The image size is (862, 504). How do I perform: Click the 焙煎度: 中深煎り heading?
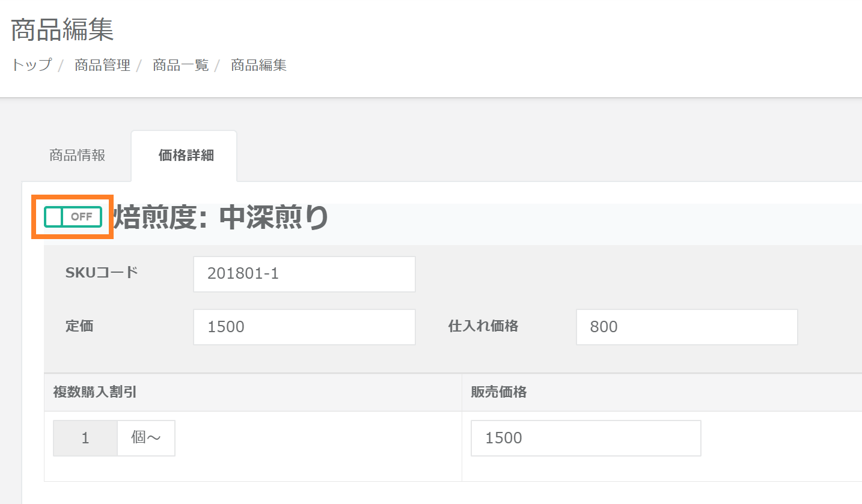(221, 217)
